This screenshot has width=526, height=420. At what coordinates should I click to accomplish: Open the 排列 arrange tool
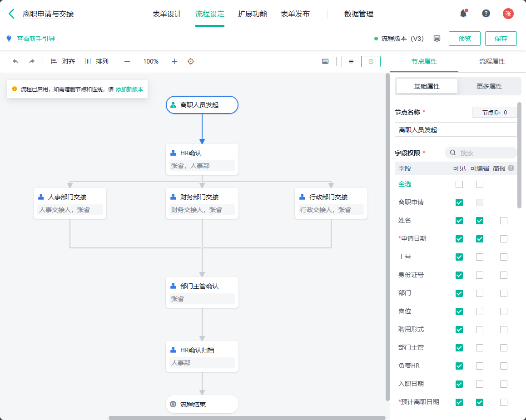[x=97, y=61]
